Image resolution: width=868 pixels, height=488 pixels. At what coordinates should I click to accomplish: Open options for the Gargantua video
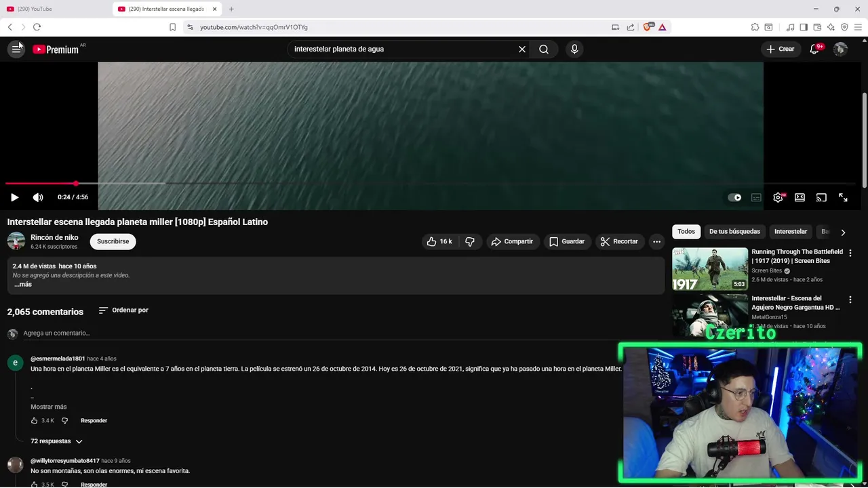point(850,299)
